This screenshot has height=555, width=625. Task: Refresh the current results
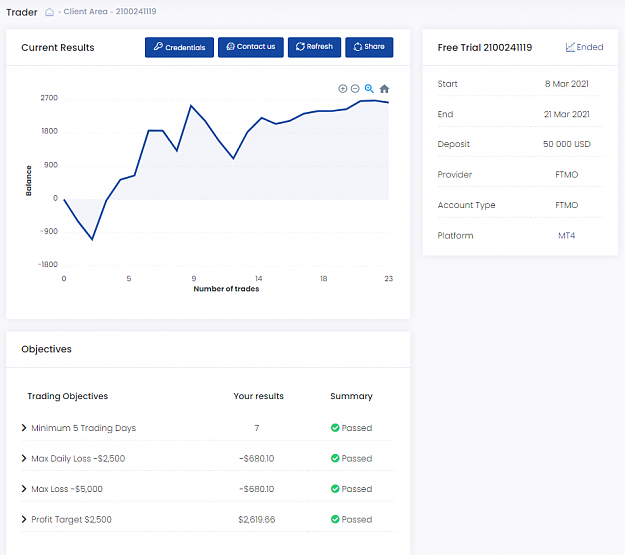pos(314,47)
